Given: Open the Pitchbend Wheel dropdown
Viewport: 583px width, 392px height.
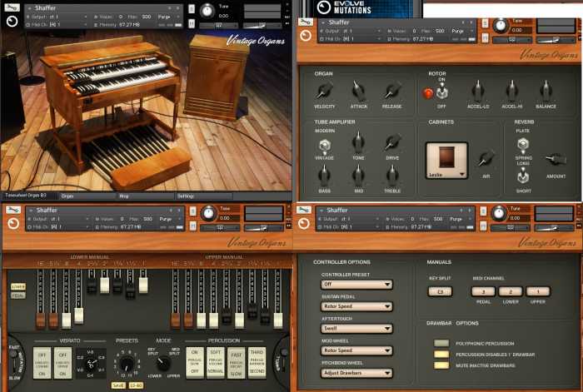Looking at the screenshot, I should pos(356,373).
